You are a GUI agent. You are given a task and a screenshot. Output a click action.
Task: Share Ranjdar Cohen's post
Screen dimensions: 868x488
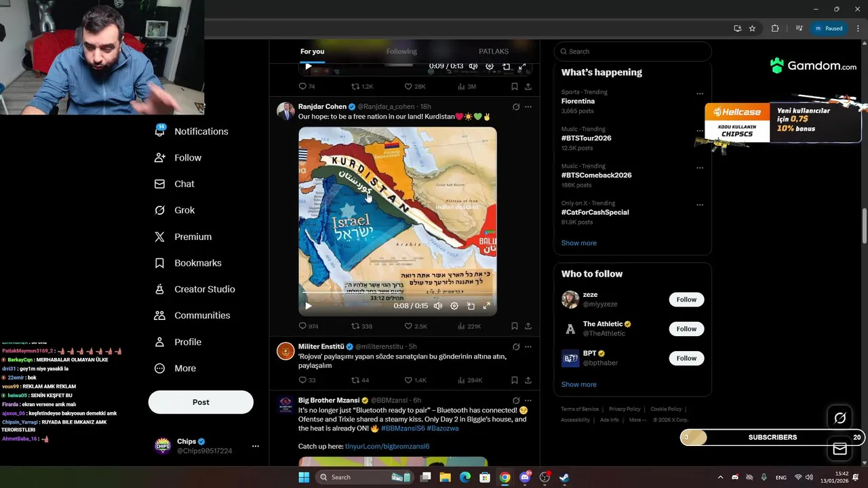click(x=528, y=326)
